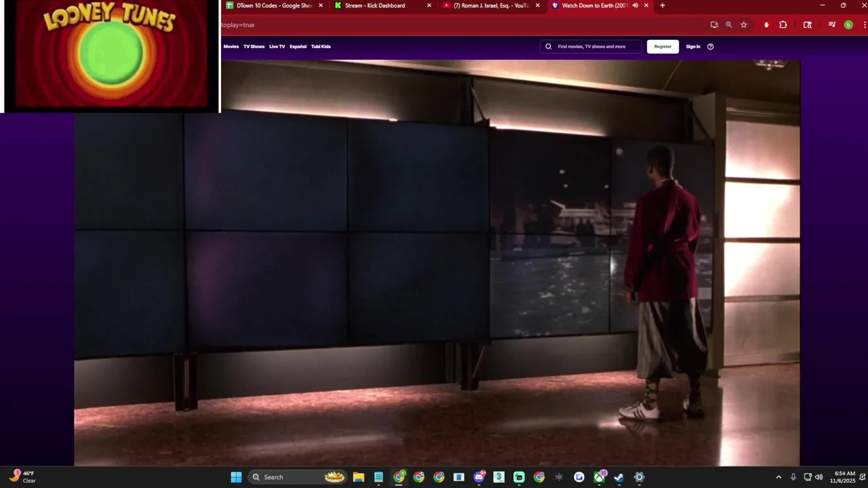Click the Sign In link

693,47
